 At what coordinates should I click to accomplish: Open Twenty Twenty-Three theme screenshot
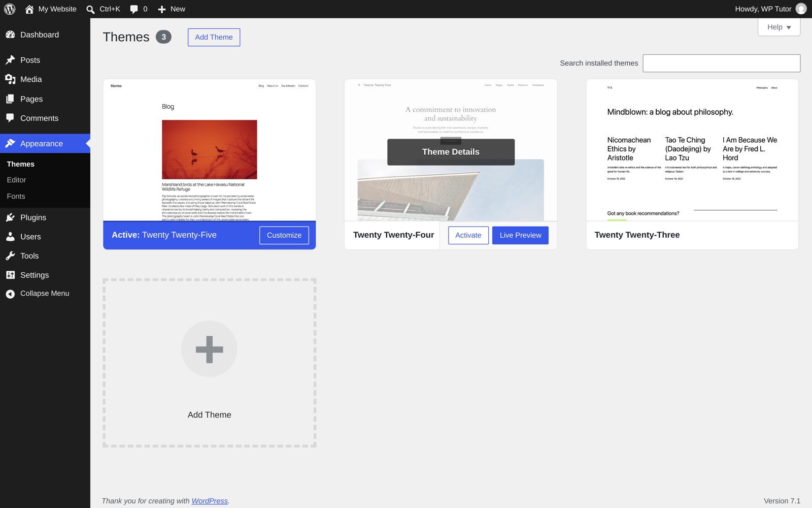[692, 150]
